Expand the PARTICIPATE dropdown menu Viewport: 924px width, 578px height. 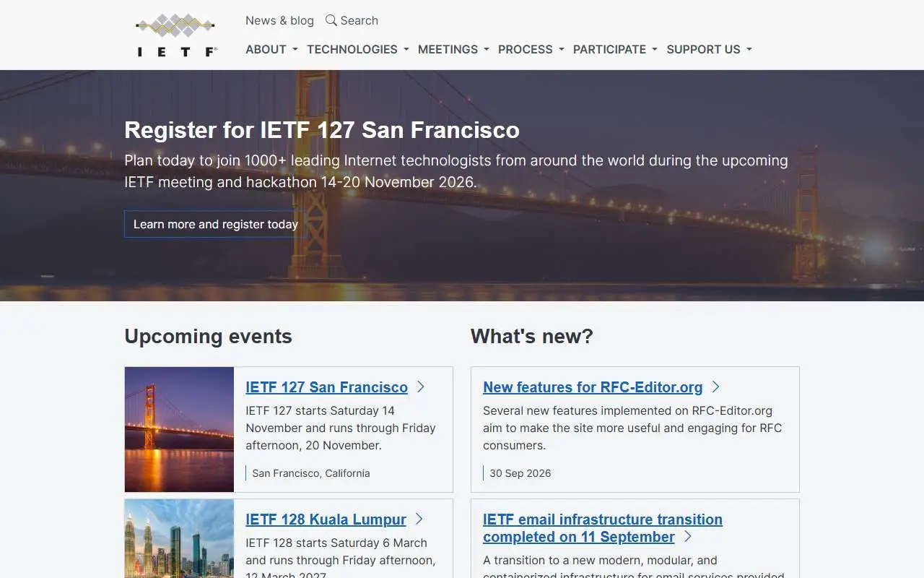[615, 49]
